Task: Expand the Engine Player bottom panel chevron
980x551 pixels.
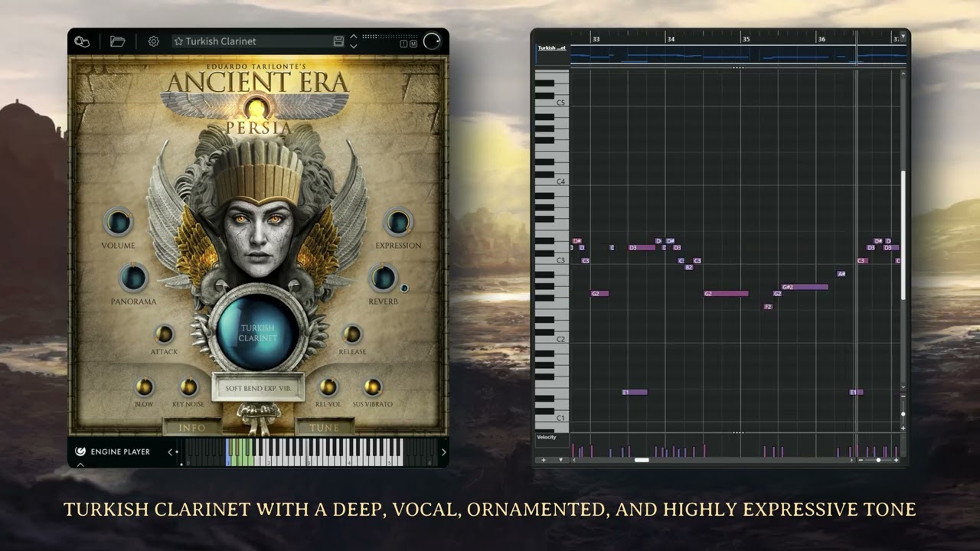Action: [x=80, y=464]
